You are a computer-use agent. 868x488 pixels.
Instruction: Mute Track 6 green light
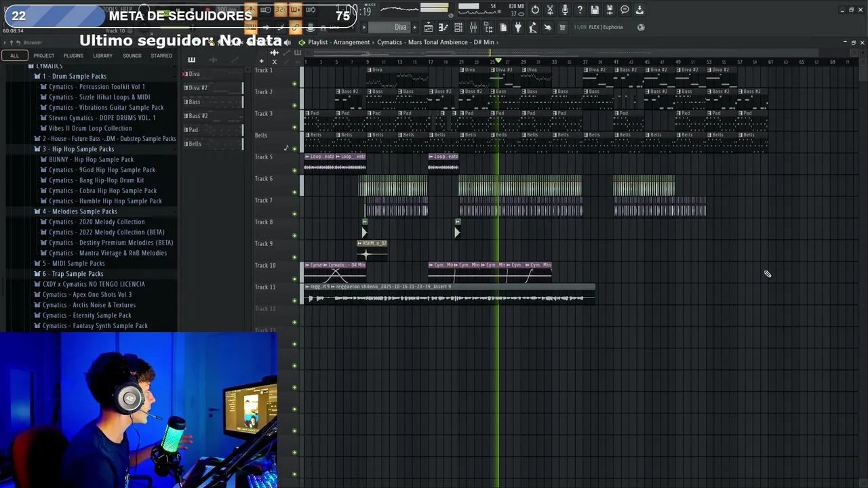pos(294,192)
